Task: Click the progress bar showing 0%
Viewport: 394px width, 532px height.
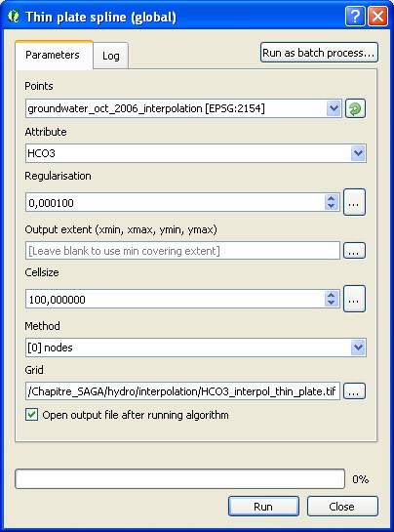Action: [179, 478]
